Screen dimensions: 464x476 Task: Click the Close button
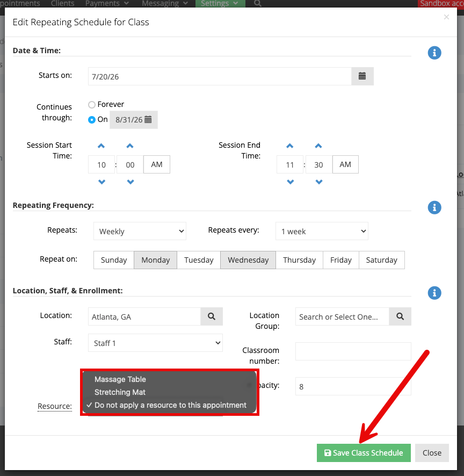(x=432, y=453)
